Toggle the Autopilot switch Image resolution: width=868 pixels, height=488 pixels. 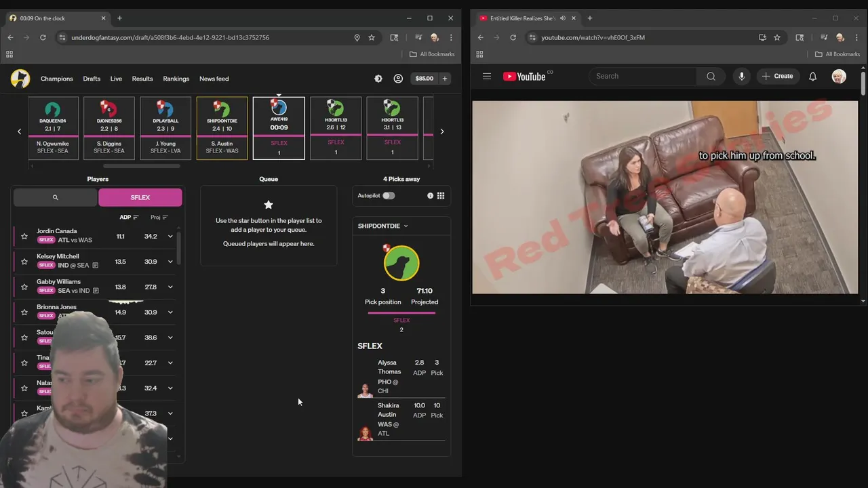[389, 195]
